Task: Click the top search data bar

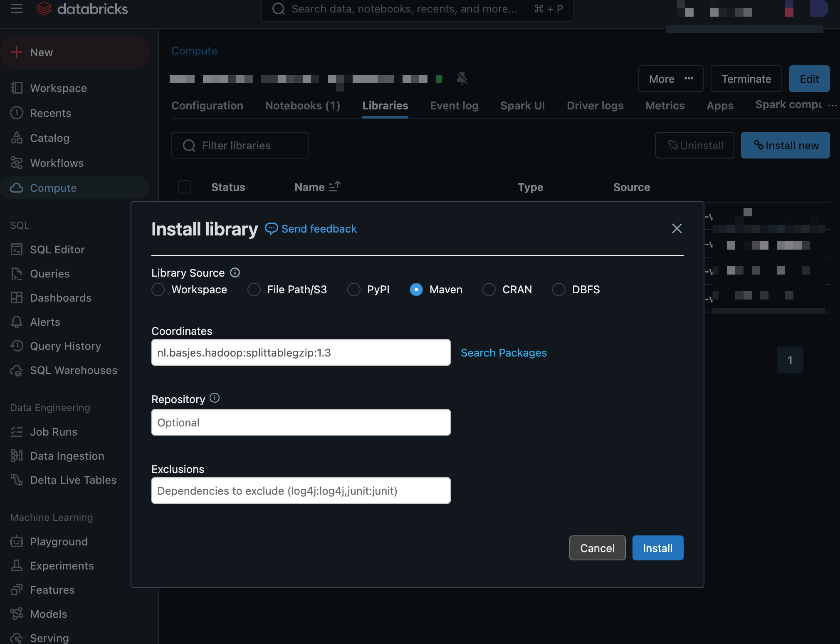Action: point(417,9)
